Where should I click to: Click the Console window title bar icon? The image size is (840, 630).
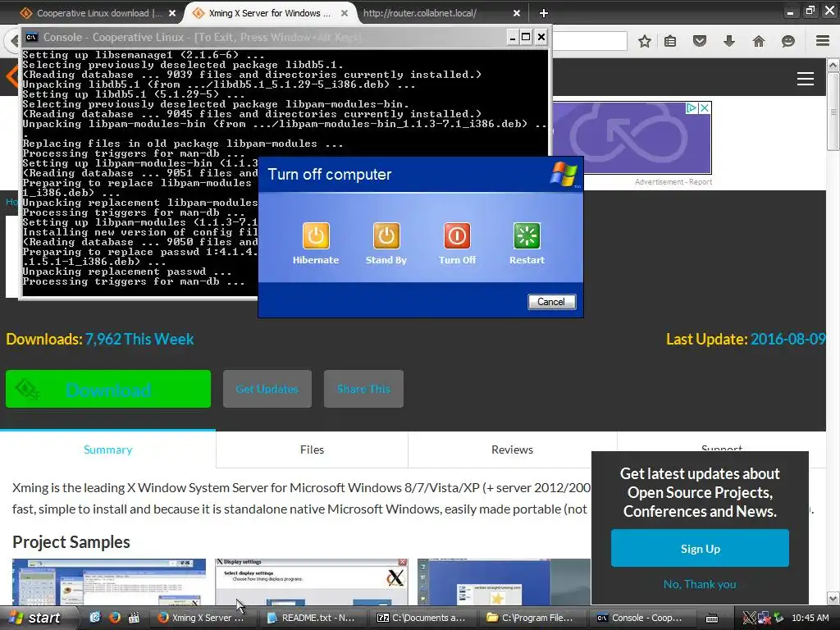(32, 37)
